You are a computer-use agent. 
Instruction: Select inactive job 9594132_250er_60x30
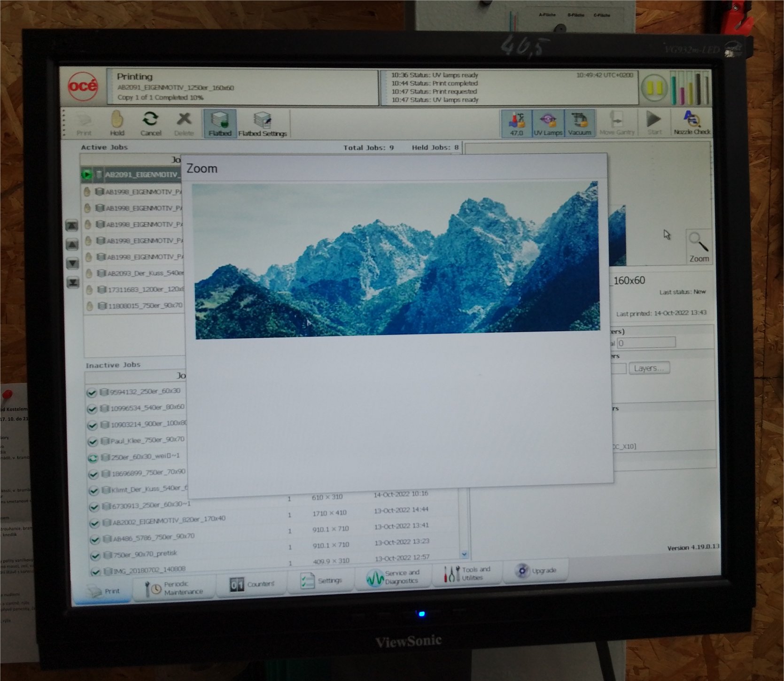[136, 391]
